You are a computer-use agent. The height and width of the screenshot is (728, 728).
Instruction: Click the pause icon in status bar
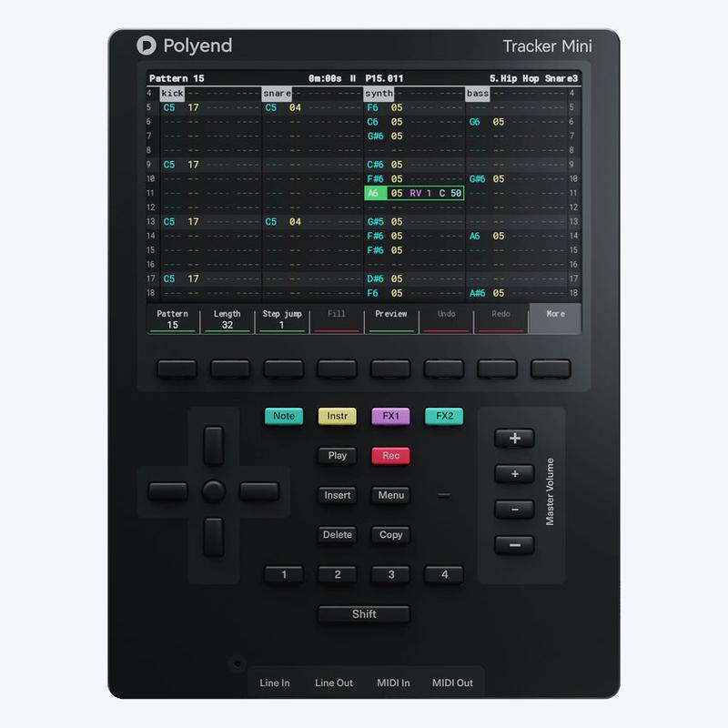pos(353,78)
